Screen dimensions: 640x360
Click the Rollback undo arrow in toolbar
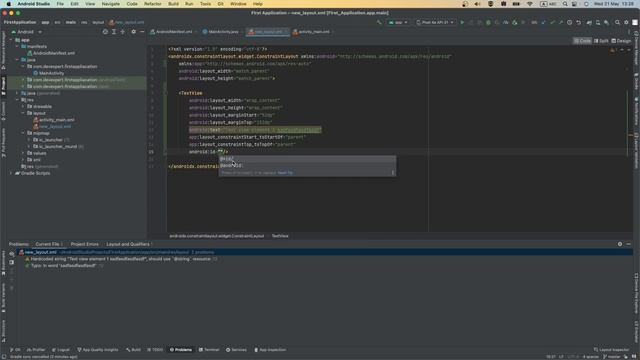(578, 22)
